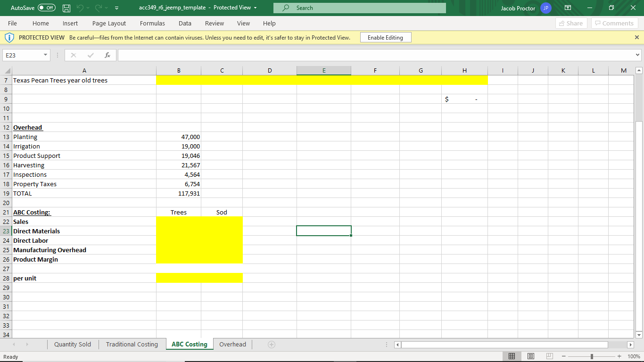
Task: Click the Texas Pecan Trees cell
Action: pyautogui.click(x=84, y=80)
